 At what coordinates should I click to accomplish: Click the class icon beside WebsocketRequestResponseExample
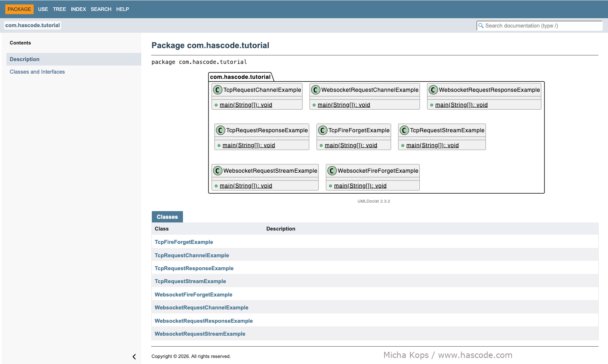coord(433,90)
